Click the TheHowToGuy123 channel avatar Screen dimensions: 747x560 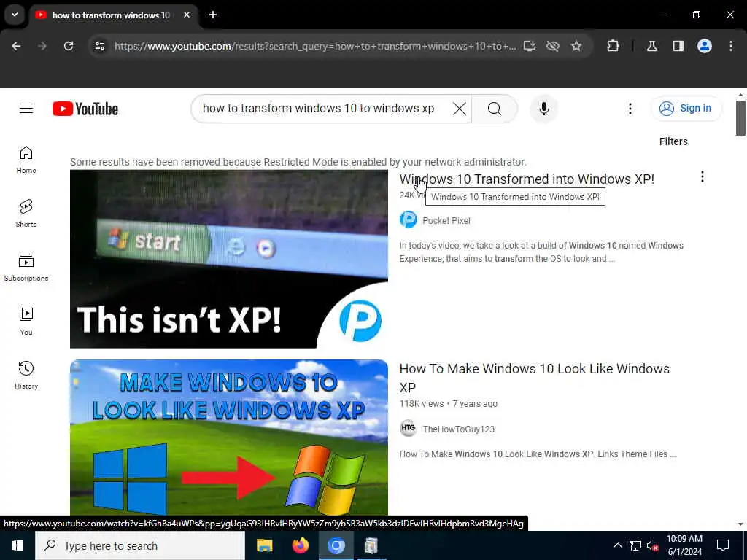click(x=408, y=428)
